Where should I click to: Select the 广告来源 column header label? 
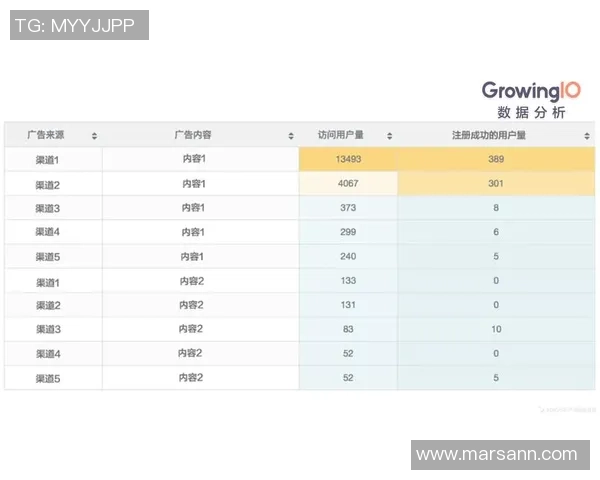pyautogui.click(x=46, y=135)
